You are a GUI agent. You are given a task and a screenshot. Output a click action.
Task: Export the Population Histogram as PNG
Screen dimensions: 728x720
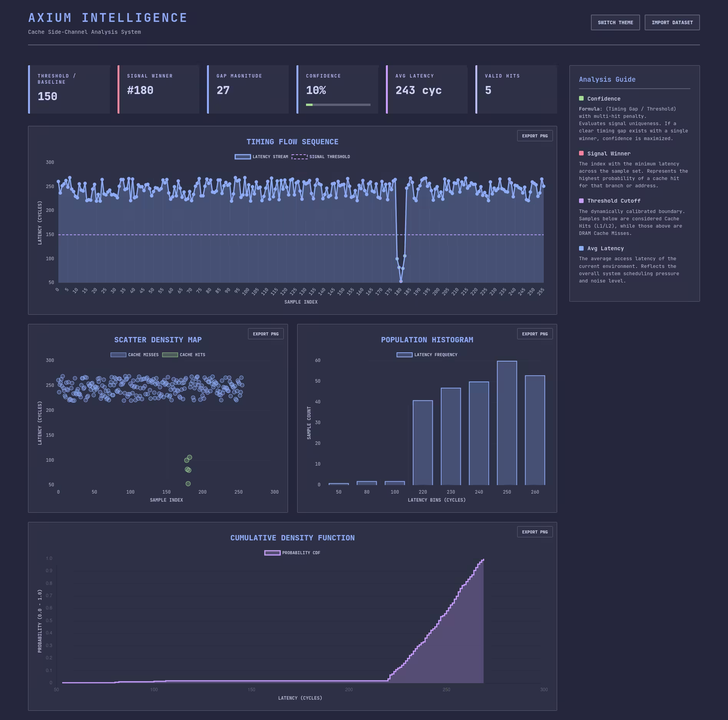534,334
